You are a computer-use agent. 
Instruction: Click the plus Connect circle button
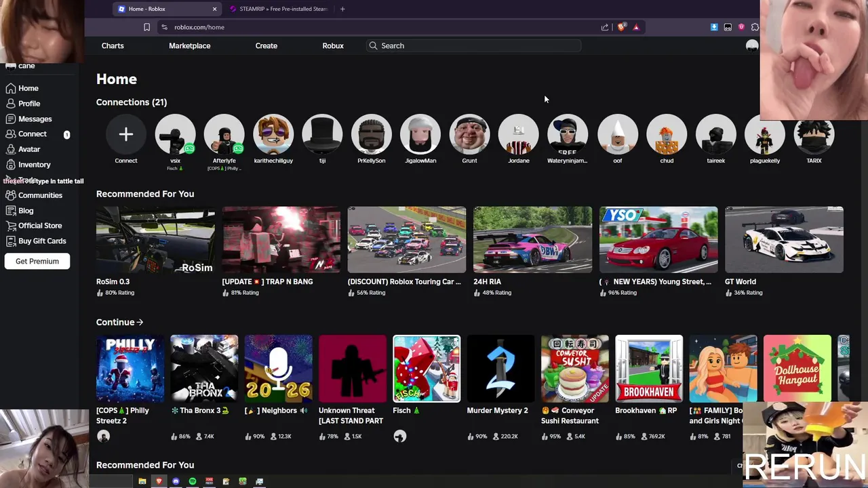(x=125, y=134)
